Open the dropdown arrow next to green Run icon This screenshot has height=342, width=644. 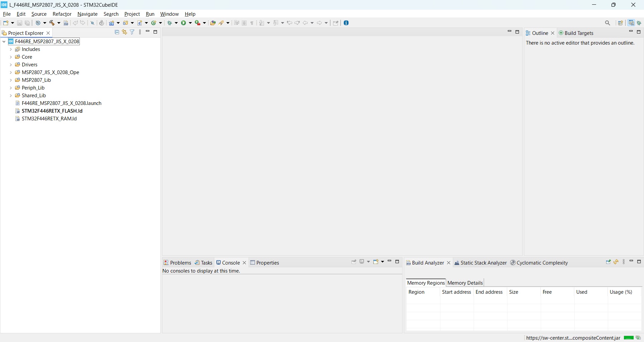(191, 23)
